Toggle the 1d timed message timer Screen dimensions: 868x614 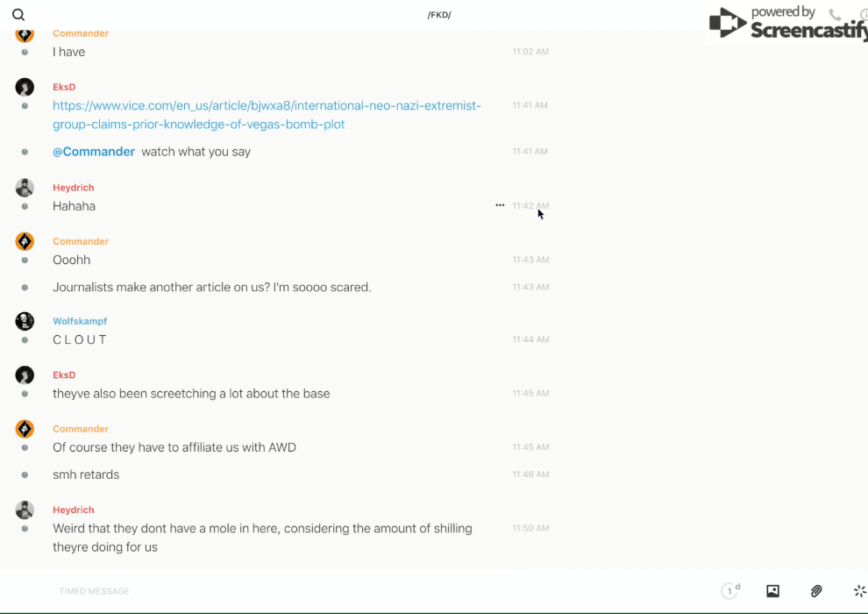(729, 591)
